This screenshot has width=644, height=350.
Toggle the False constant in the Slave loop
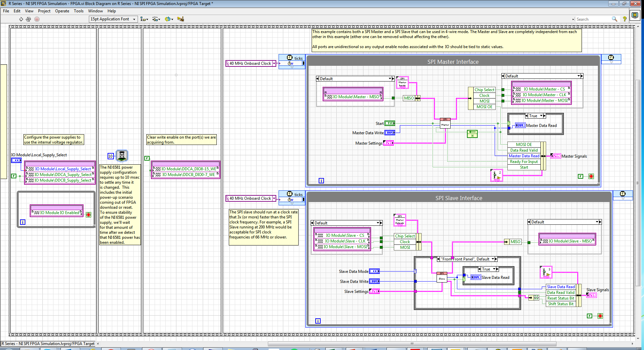point(590,316)
